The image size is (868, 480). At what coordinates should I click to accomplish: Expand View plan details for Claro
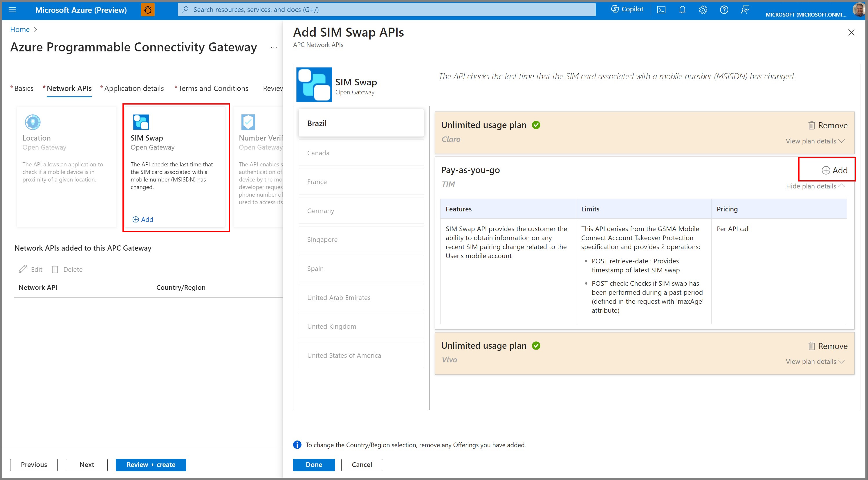pos(815,141)
